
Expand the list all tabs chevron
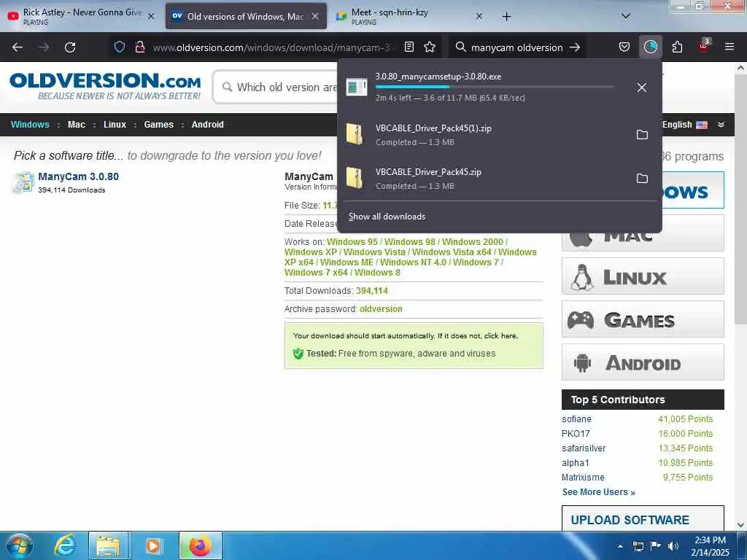coord(625,16)
